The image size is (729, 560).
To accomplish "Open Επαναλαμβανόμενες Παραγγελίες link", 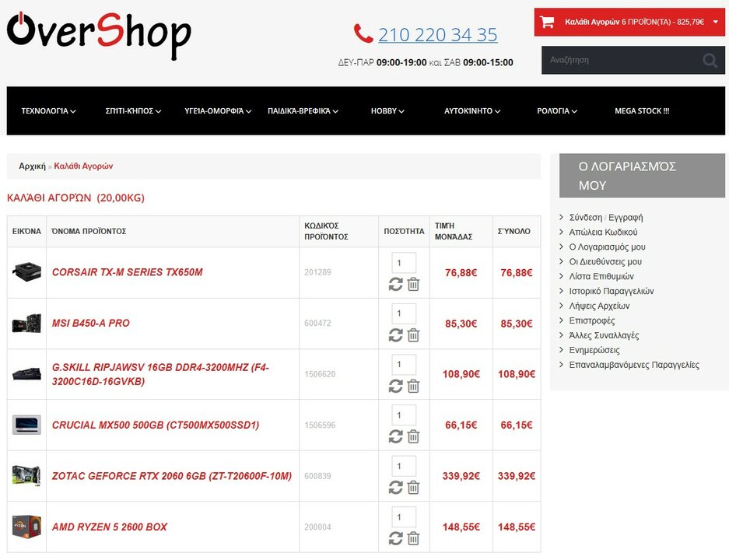I will point(634,365).
